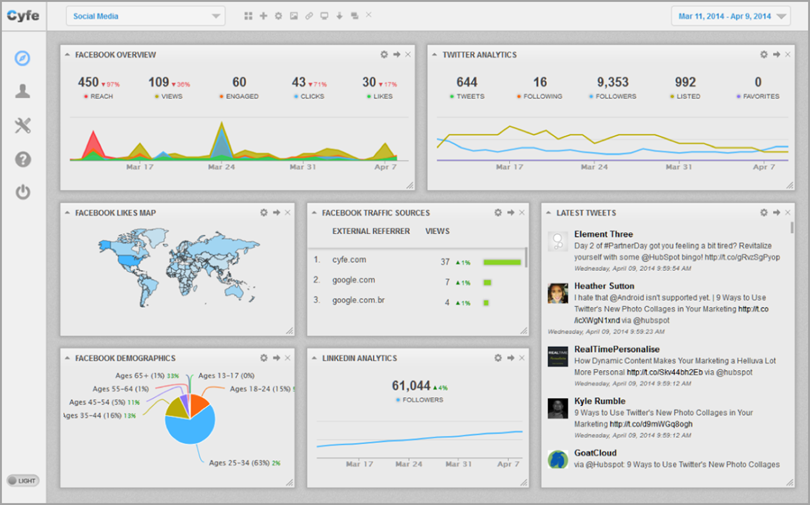Click the background image icon in toolbar
This screenshot has height=505, width=810.
[x=293, y=16]
